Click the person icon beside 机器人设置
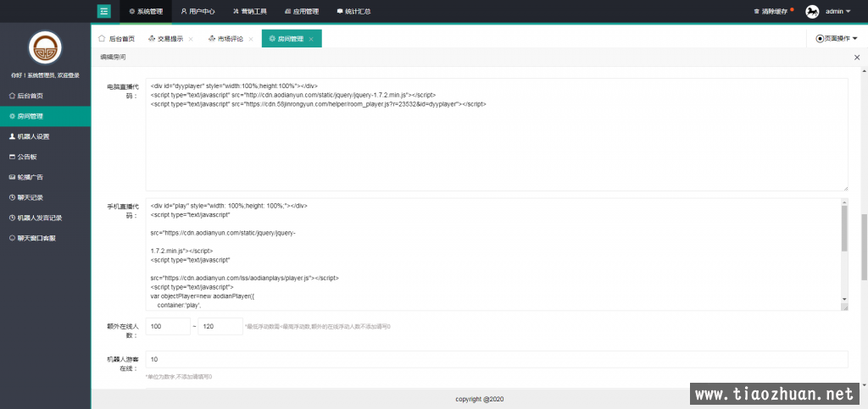The height and width of the screenshot is (409, 868). [x=12, y=136]
